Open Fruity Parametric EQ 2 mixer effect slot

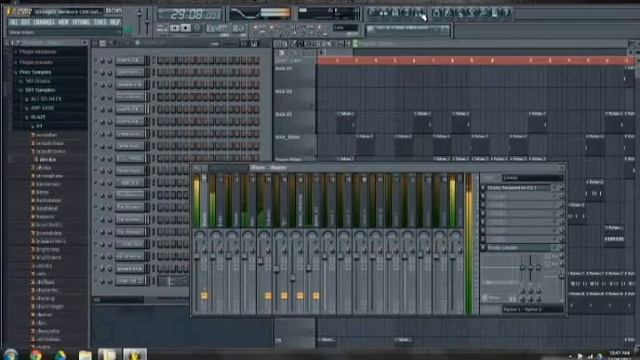(518, 188)
